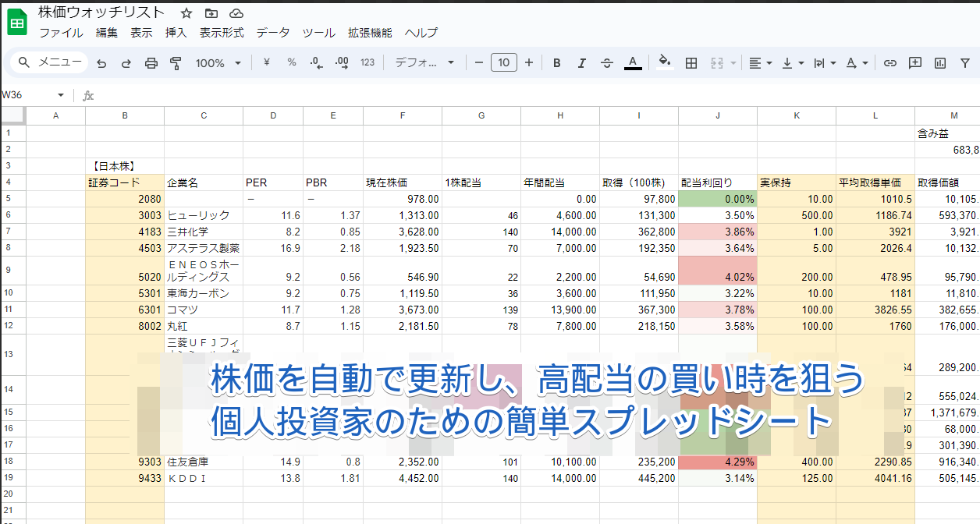Open the borders tool

click(691, 62)
